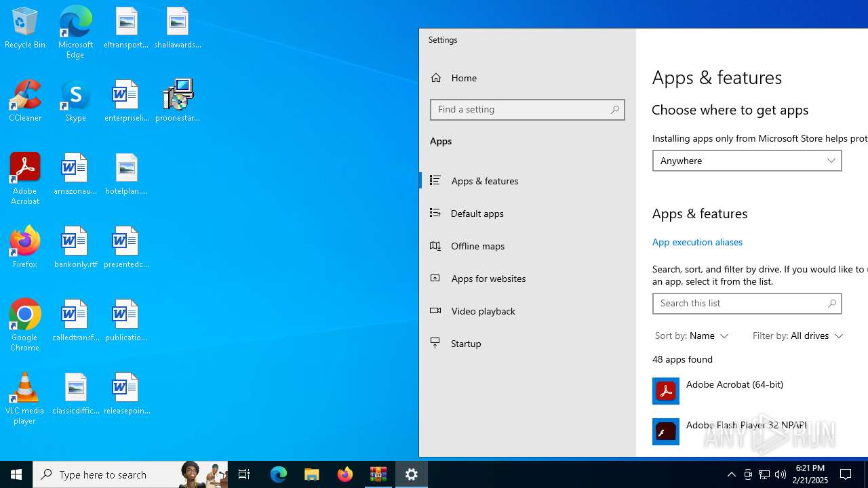
Task: Go to Settings Home
Action: point(528,78)
